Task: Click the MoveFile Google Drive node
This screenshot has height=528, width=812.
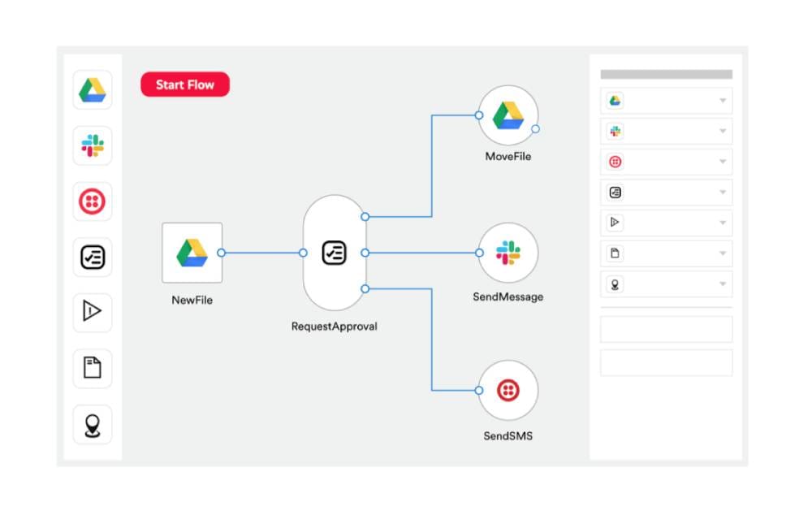Action: 508,115
